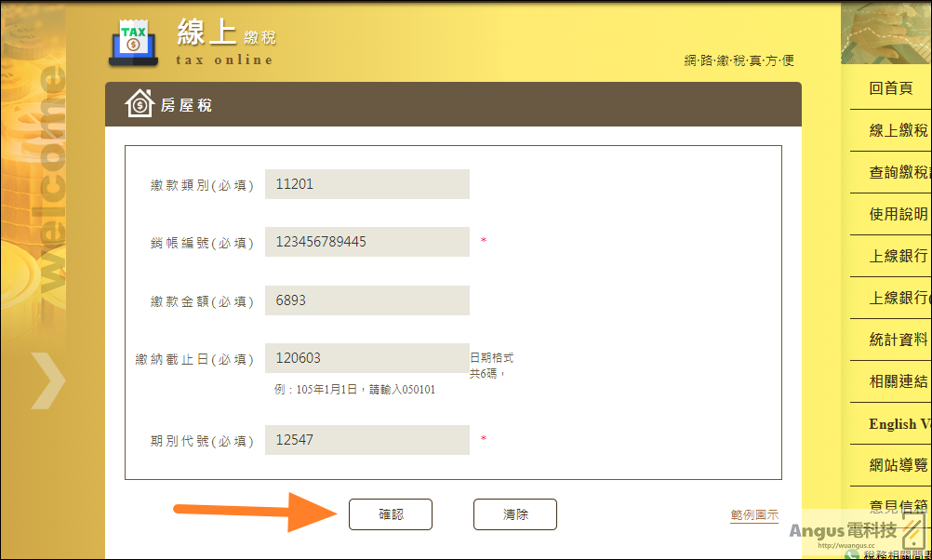932x560 pixels.
Task: Click the 線上繳稅 tax online title logo
Action: [x=226, y=42]
